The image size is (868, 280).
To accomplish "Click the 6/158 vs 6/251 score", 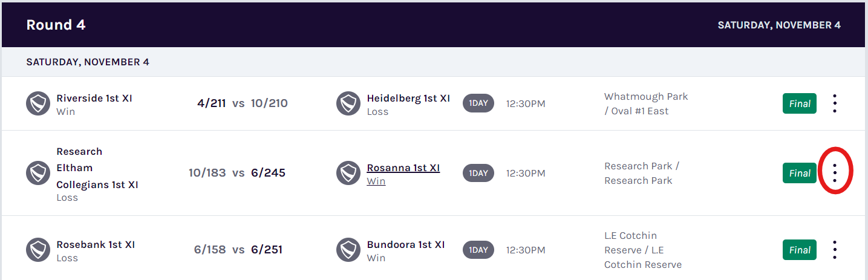I will [x=238, y=250].
